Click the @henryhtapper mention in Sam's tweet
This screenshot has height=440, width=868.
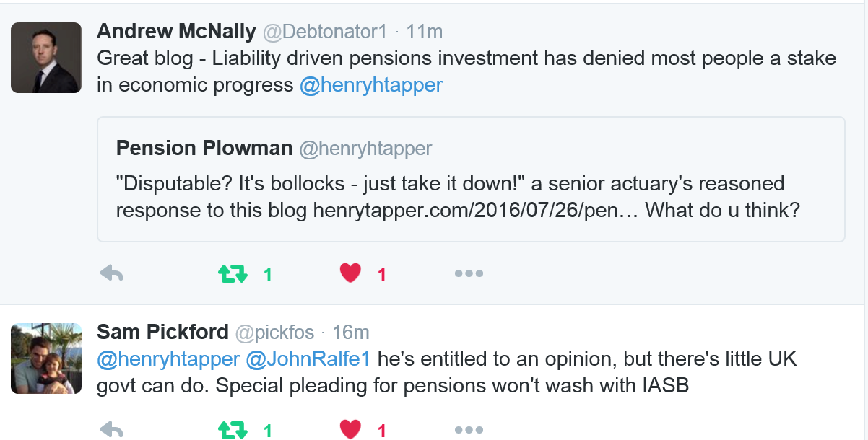[168, 358]
